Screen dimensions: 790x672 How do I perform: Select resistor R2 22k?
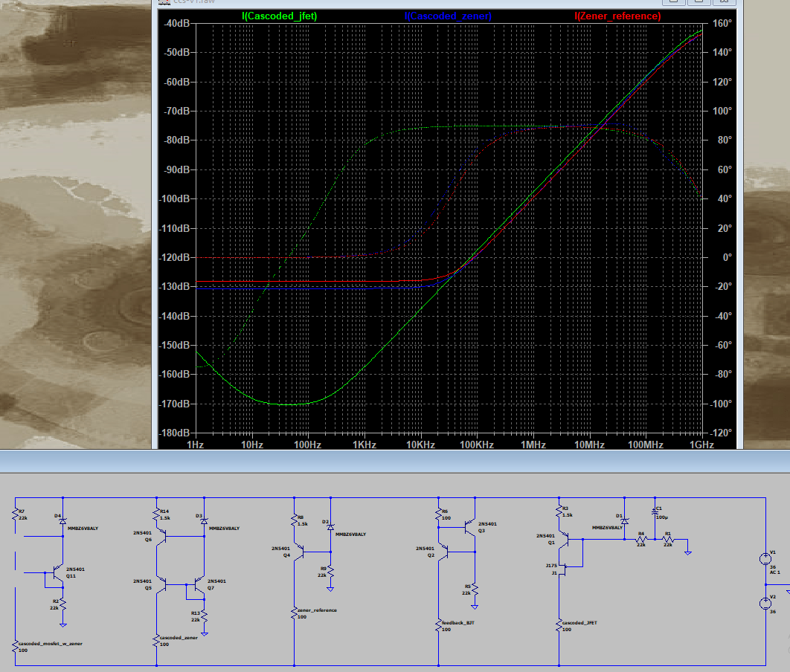(63, 604)
